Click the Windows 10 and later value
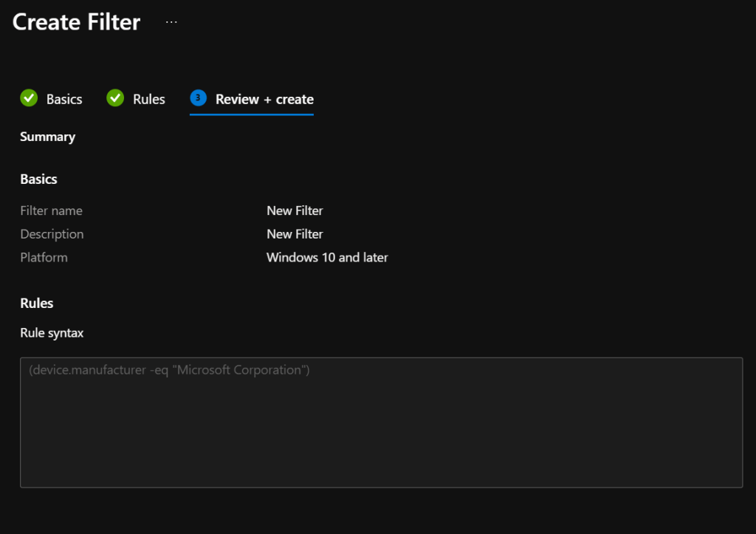 (x=327, y=258)
